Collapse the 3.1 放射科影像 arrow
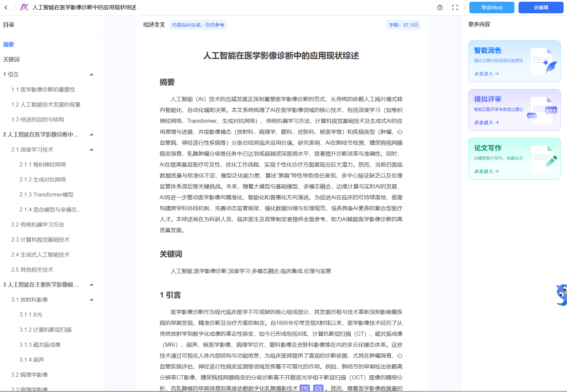Image resolution: width=567 pixels, height=392 pixels. [x=92, y=300]
